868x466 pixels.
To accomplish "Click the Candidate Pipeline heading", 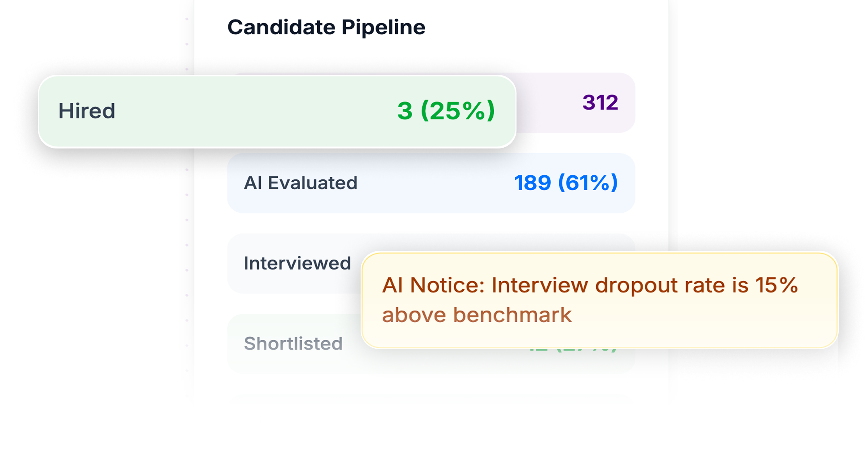I will point(326,27).
